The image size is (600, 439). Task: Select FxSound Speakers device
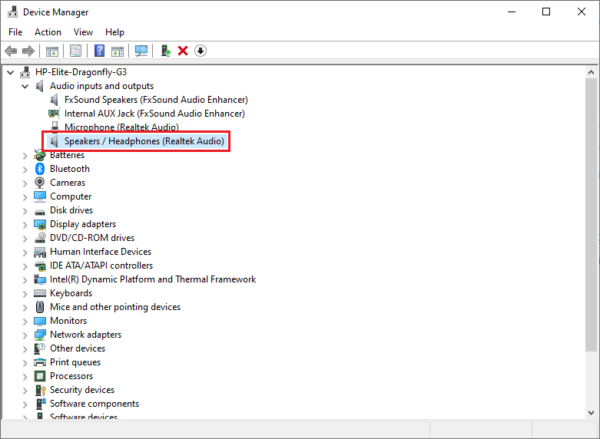tap(155, 100)
